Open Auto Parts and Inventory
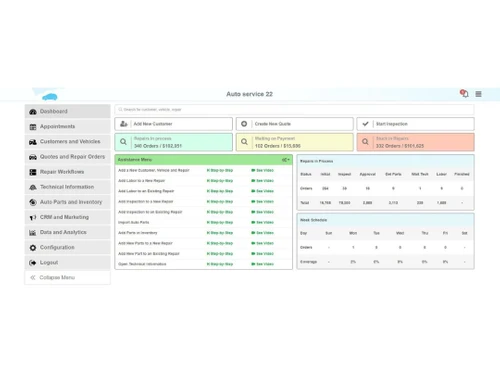The width and height of the screenshot is (500, 375). 67,202
